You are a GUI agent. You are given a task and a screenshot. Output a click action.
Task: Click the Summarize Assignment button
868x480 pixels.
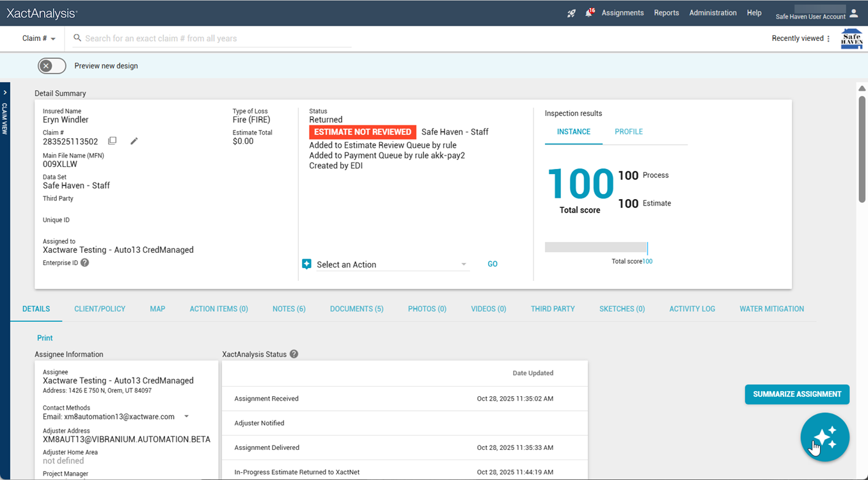pyautogui.click(x=797, y=394)
